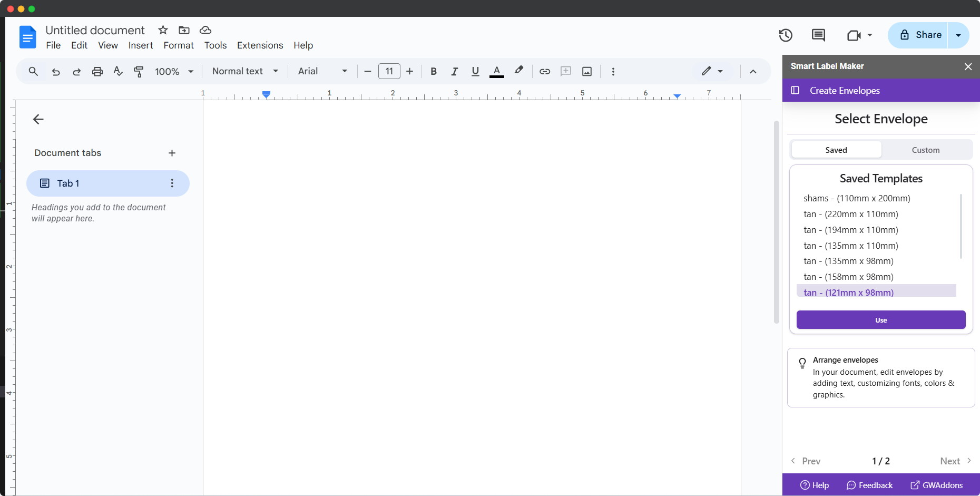Open the text color picker
This screenshot has width=980, height=496.
497,72
